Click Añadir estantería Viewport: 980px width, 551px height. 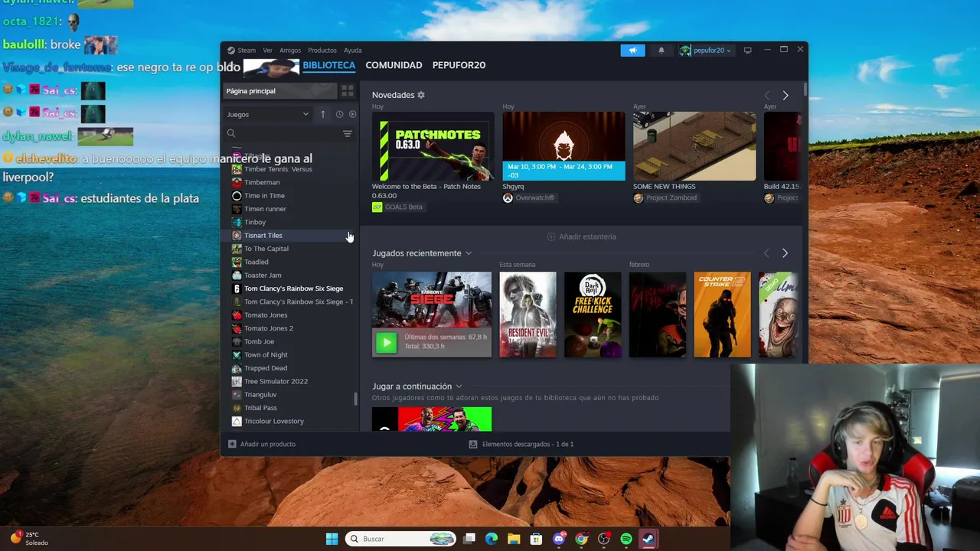click(582, 236)
